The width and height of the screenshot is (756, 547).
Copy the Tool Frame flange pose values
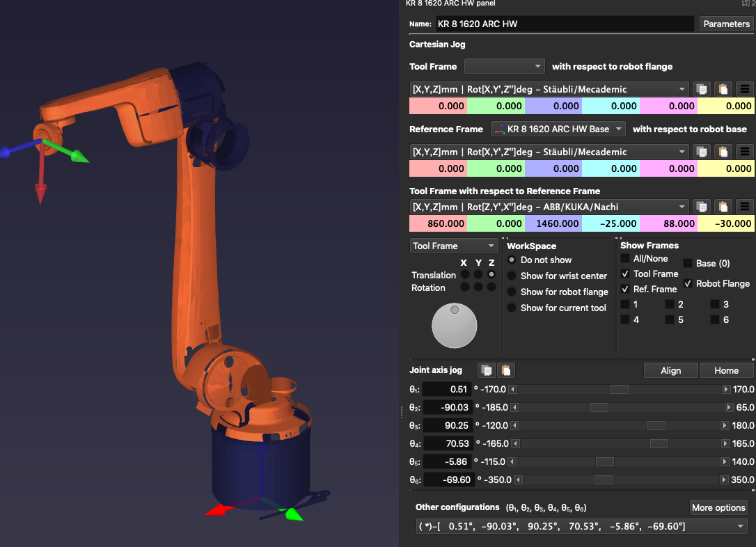(702, 89)
